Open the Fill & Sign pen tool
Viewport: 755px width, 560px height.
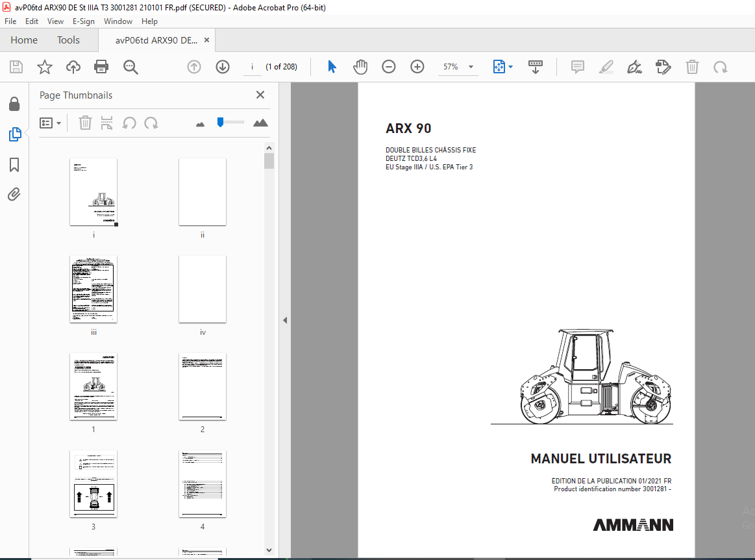pos(635,67)
